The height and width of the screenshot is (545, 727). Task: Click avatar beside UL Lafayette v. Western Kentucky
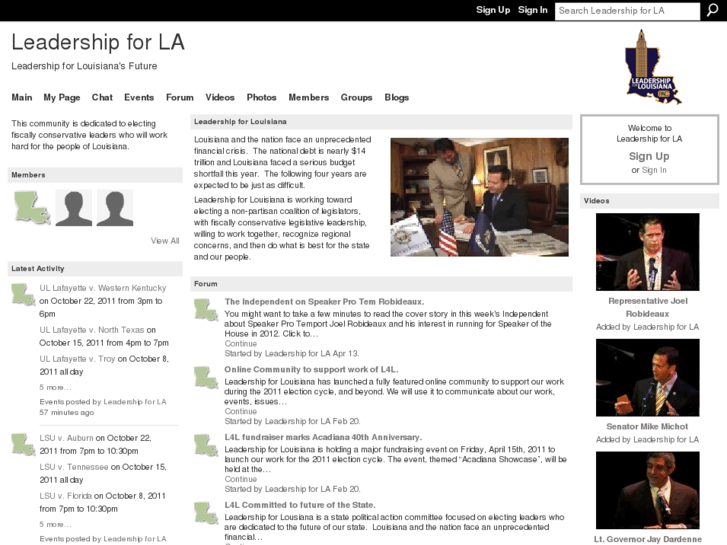click(23, 295)
